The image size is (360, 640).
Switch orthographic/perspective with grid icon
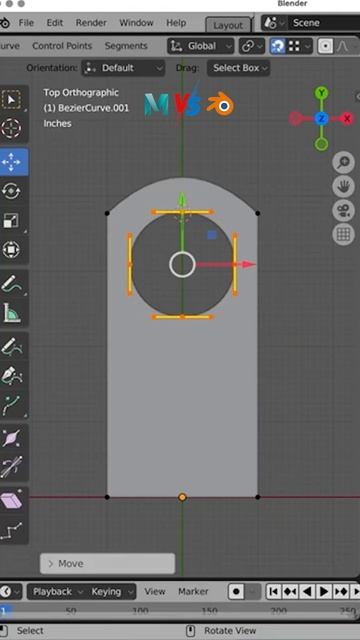click(x=343, y=235)
